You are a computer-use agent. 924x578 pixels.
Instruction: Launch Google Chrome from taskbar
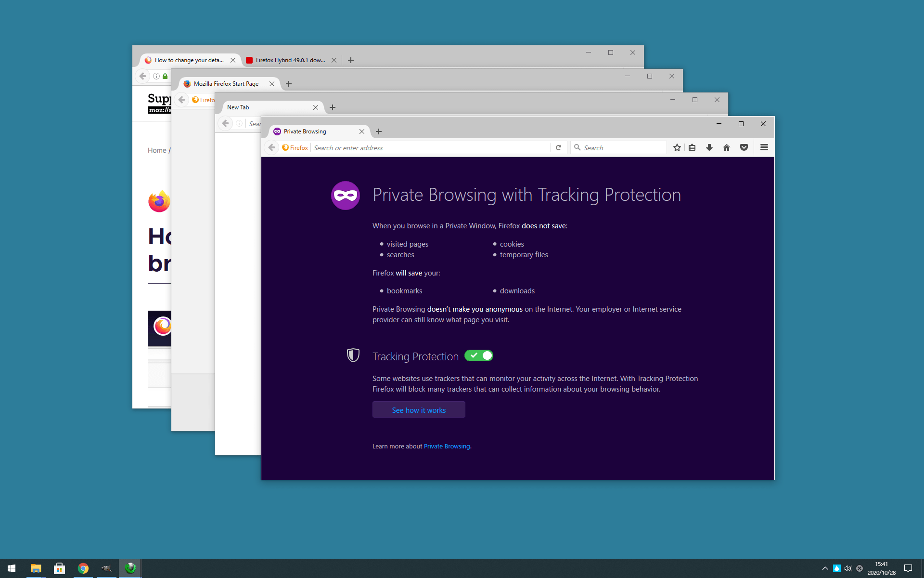click(x=83, y=568)
